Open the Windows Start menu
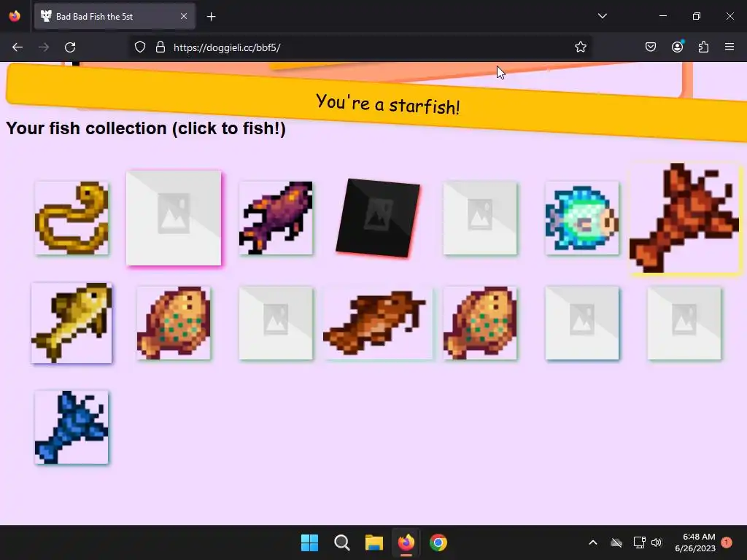This screenshot has height=560, width=747. tap(309, 542)
